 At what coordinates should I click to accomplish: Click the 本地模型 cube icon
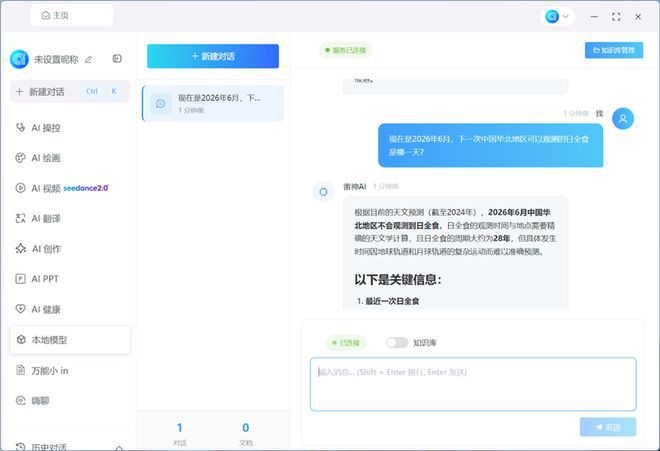[x=21, y=339]
